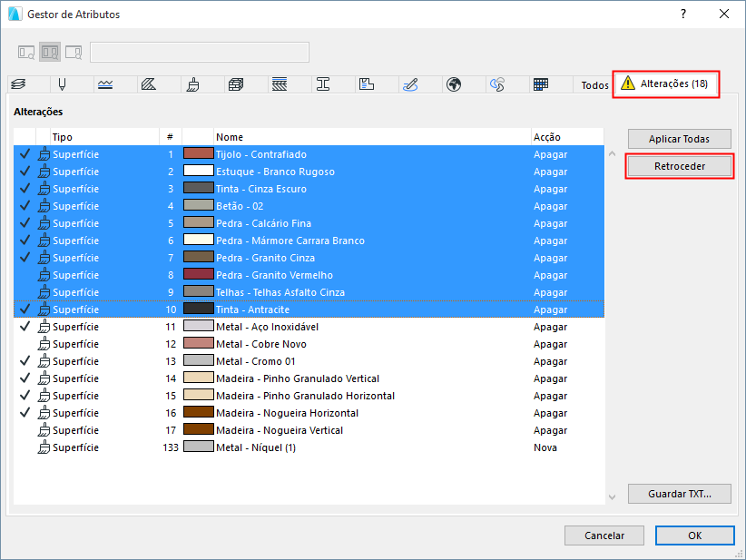
Task: Open the Composites tab icon
Action: click(x=280, y=84)
